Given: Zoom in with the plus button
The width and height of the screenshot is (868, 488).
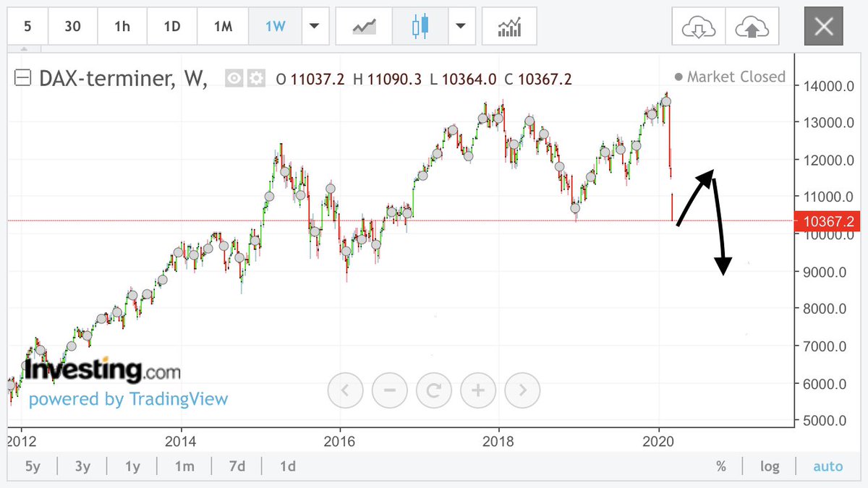Looking at the screenshot, I should pos(478,391).
